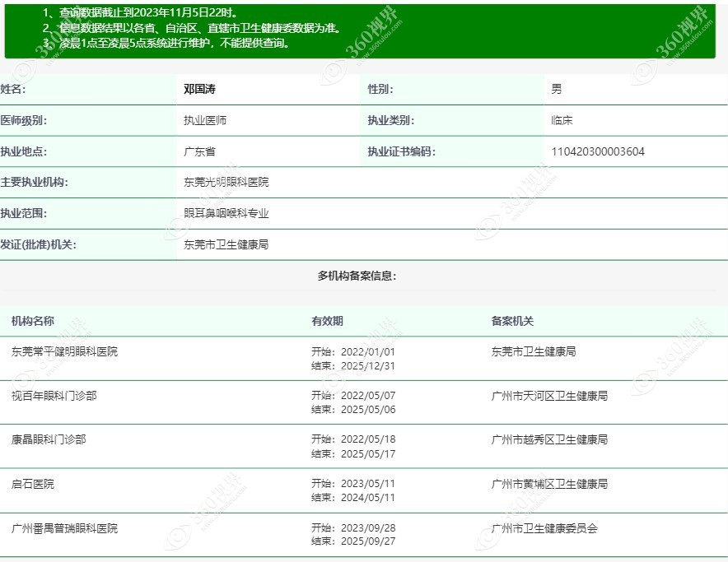Click the 执业地点 label
The width and height of the screenshot is (728, 562).
tap(24, 151)
